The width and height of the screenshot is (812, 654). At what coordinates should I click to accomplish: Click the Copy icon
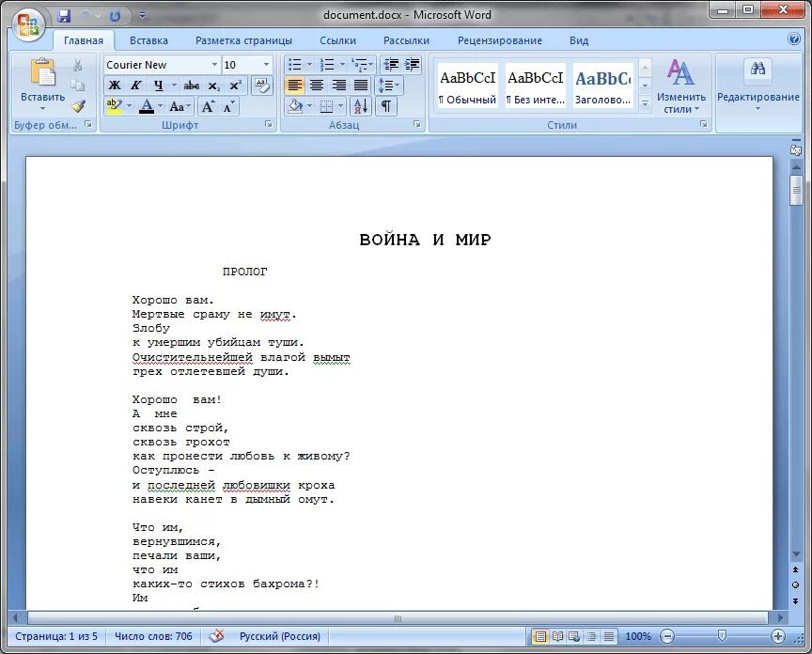tap(78, 86)
